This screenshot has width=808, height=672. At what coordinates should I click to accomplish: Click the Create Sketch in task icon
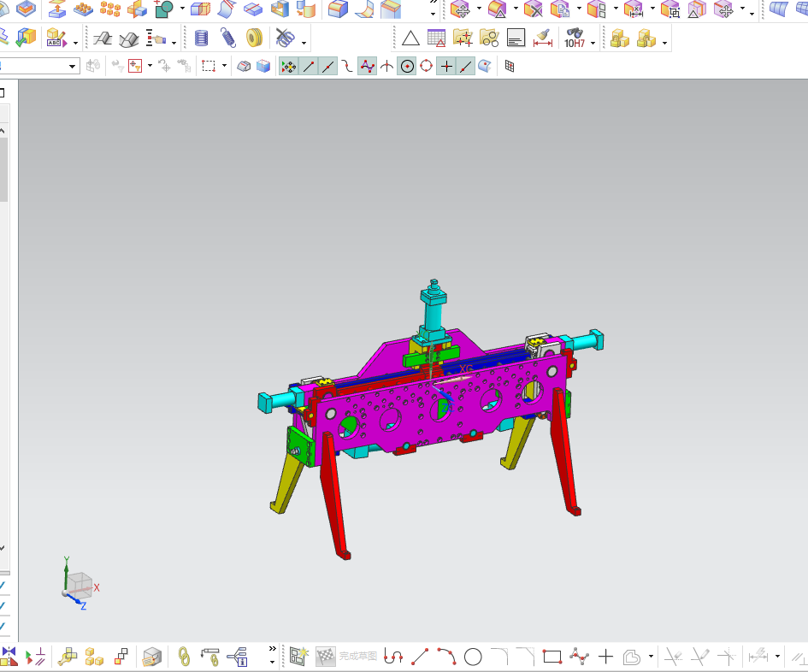click(298, 657)
